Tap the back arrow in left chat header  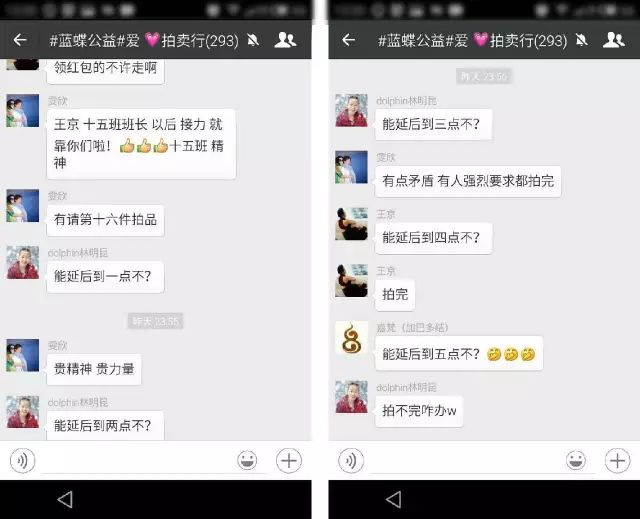(20, 40)
